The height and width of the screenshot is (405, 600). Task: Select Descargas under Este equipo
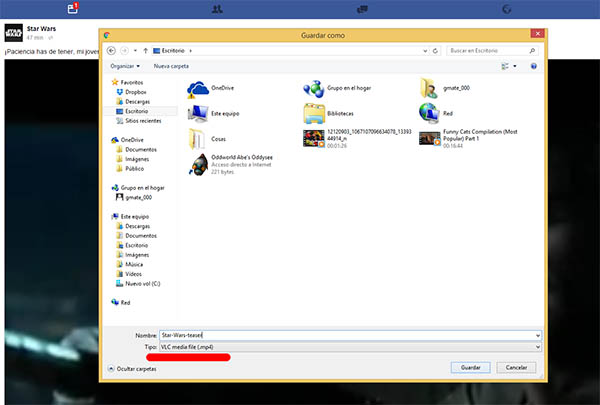pos(137,226)
